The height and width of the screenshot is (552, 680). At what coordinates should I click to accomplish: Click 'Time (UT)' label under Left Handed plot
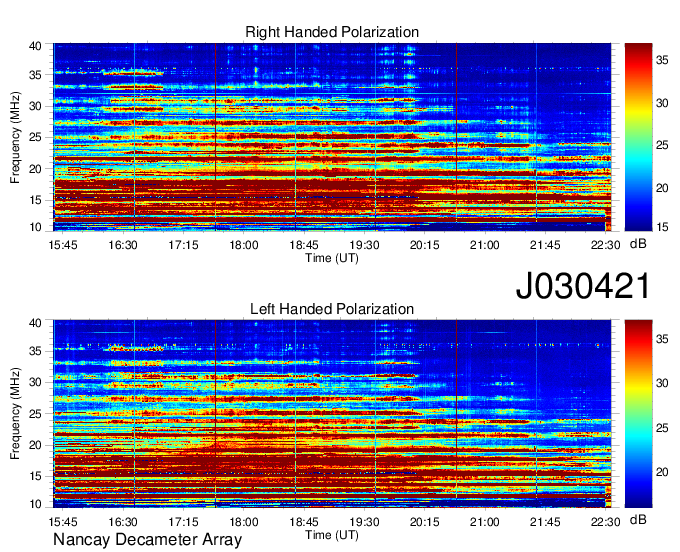coord(332,535)
